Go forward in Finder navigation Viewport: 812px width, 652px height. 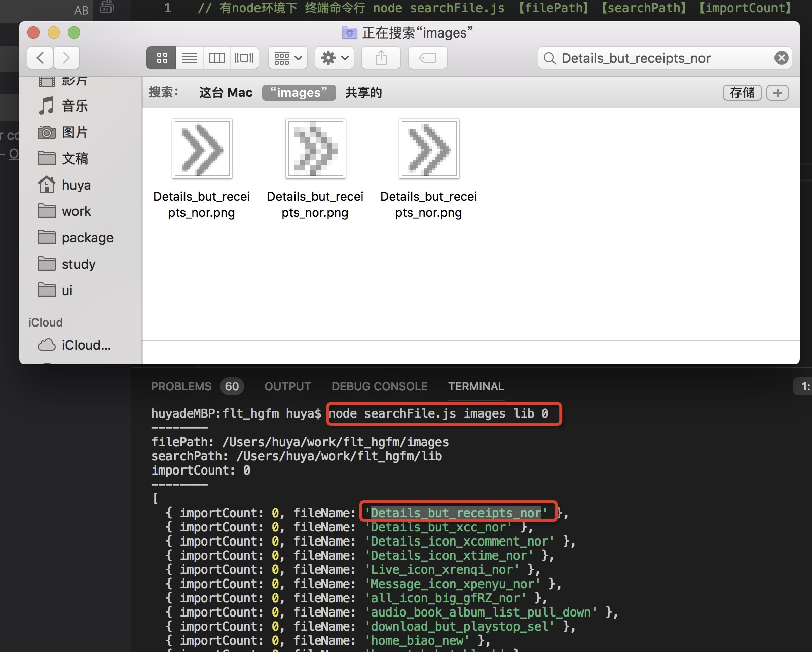(x=66, y=58)
